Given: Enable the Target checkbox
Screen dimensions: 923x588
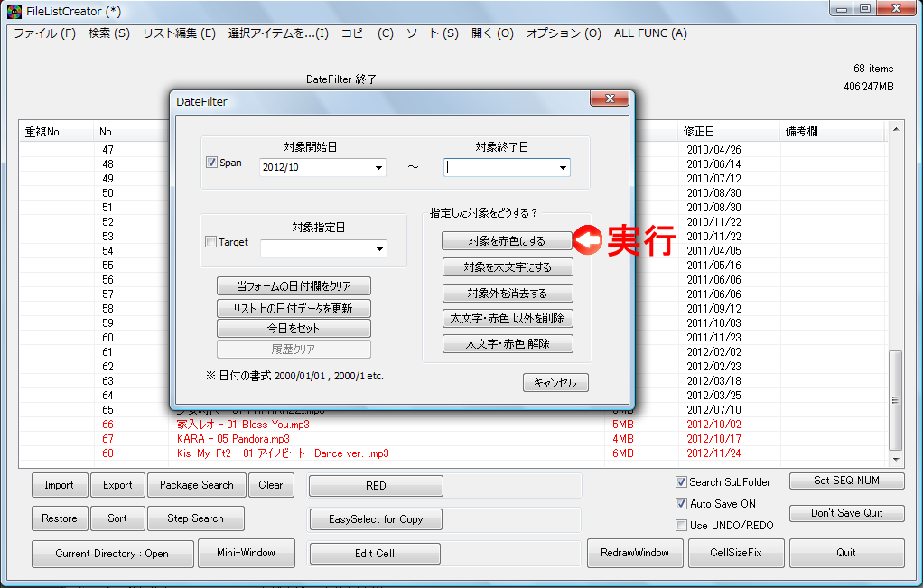Looking at the screenshot, I should point(210,242).
